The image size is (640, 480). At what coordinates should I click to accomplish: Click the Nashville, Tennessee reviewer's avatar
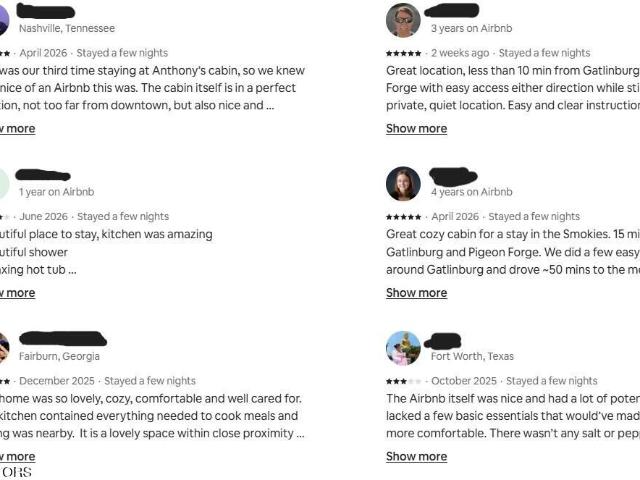point(4,20)
